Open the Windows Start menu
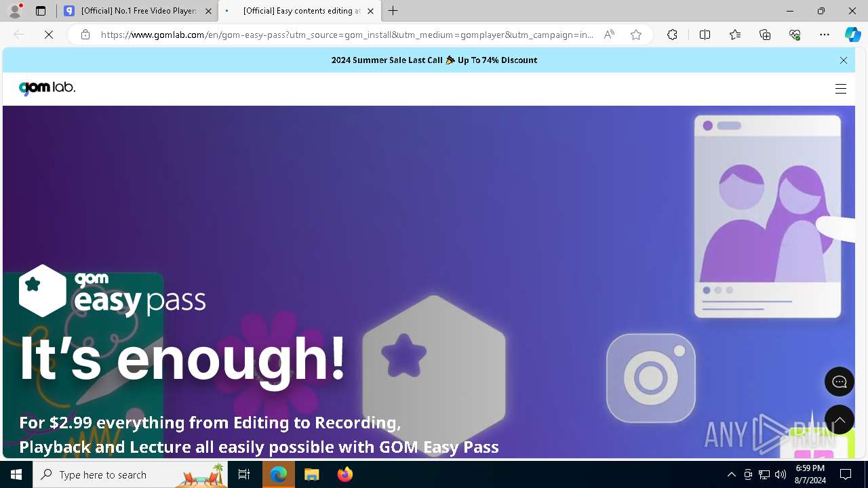The width and height of the screenshot is (868, 488). (16, 474)
